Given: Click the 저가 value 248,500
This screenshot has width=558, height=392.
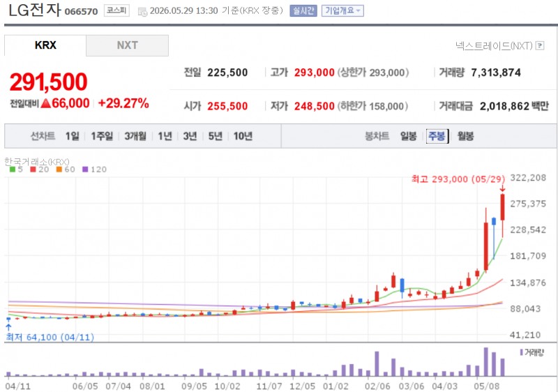Looking at the screenshot, I should (315, 106).
